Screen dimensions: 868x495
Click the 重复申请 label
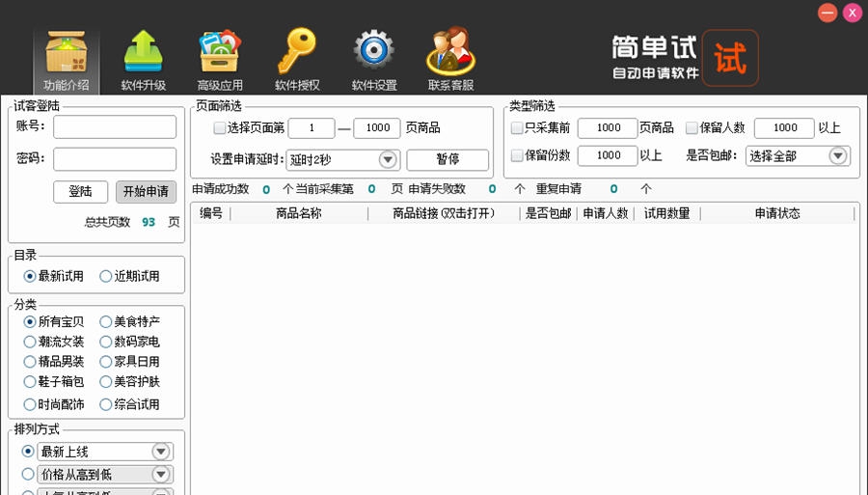pos(558,189)
